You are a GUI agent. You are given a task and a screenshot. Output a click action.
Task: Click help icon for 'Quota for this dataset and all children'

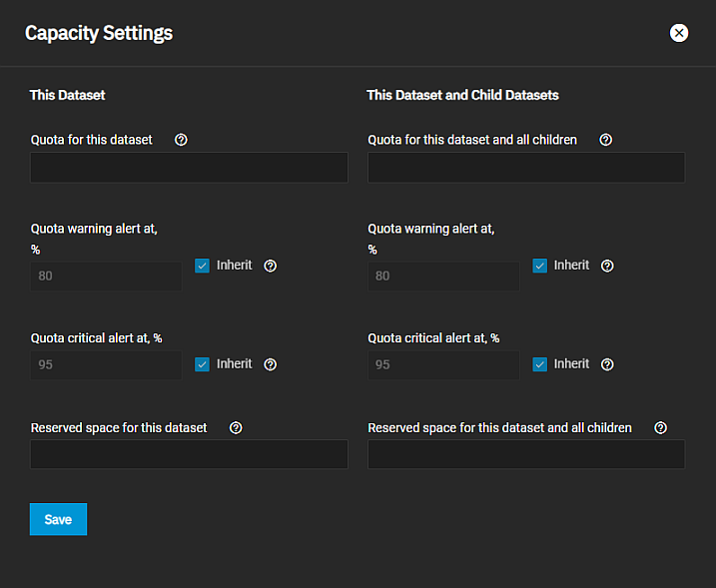605,140
